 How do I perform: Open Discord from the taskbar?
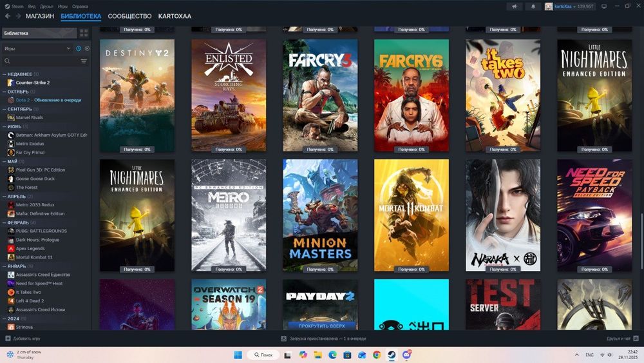[406, 355]
